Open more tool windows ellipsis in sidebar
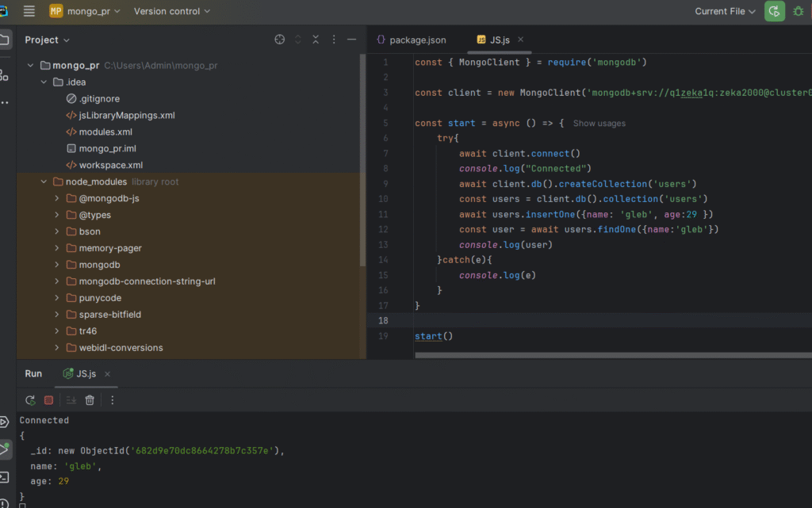Image resolution: width=812 pixels, height=508 pixels. click(x=5, y=102)
